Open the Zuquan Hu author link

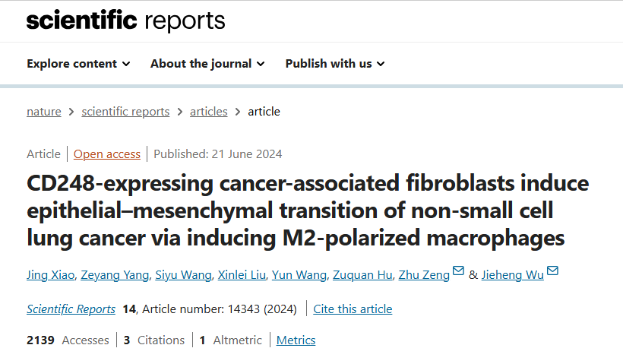[362, 274]
